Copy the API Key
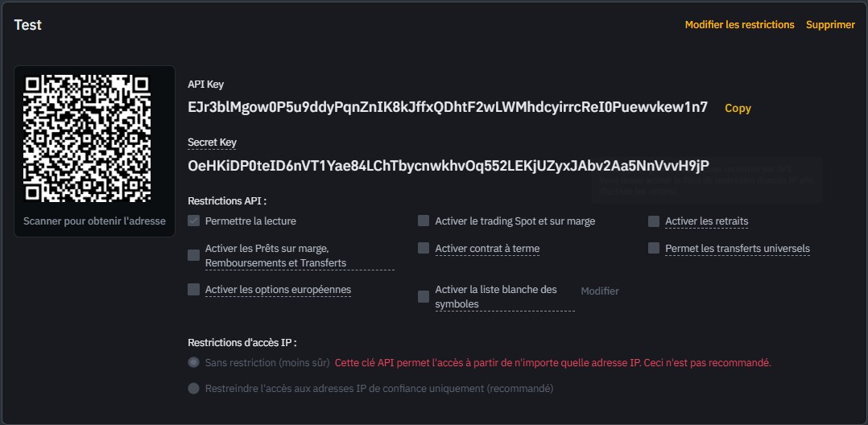868x425 pixels. pyautogui.click(x=738, y=108)
